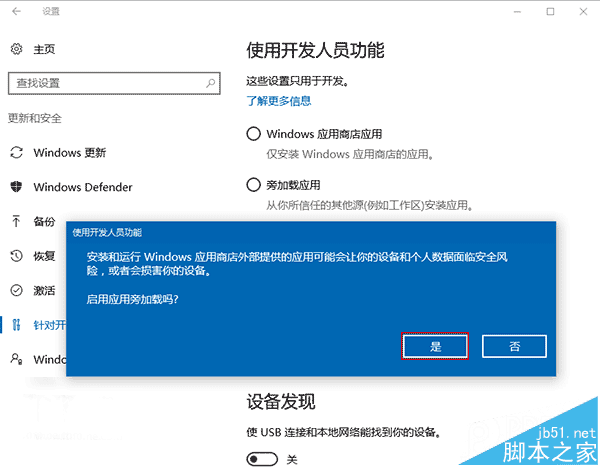
Task: Click the 激活 checkmark circle icon
Action: pos(16,290)
